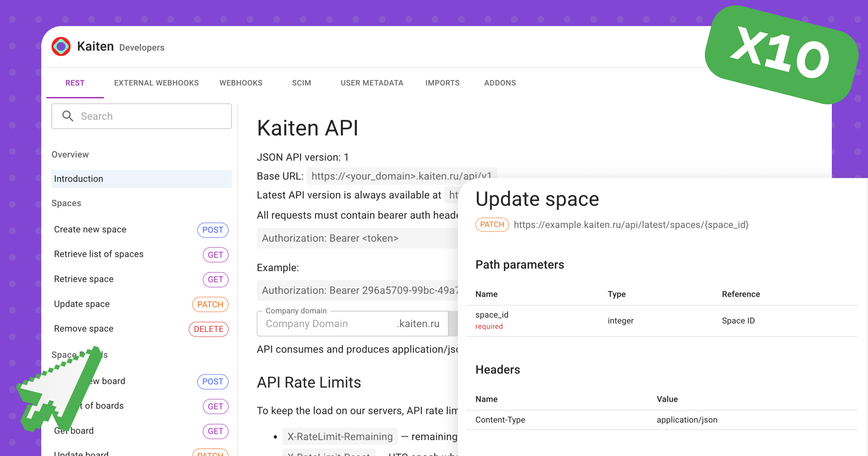This screenshot has height=456, width=868.
Task: Click the DELETE badge beside Remove space
Action: [209, 329]
